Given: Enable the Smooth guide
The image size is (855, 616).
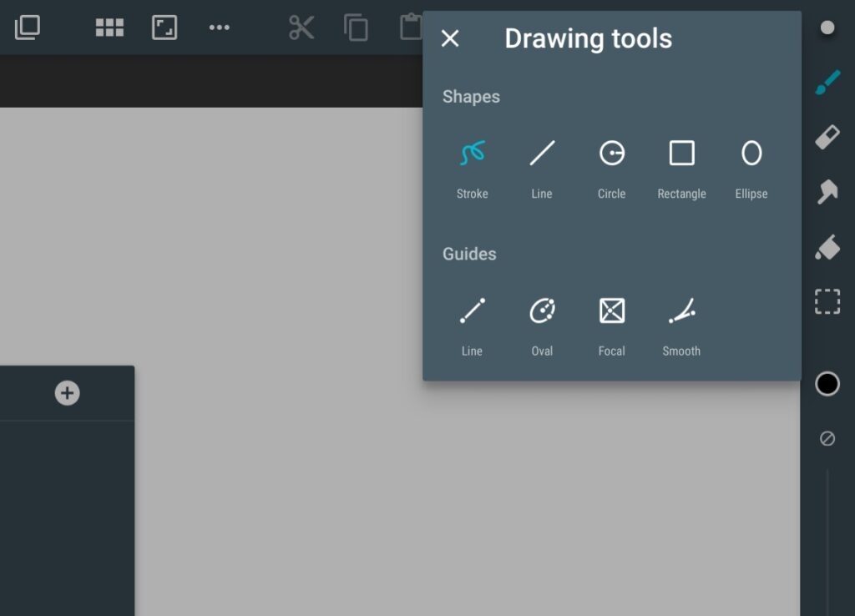Looking at the screenshot, I should [681, 326].
